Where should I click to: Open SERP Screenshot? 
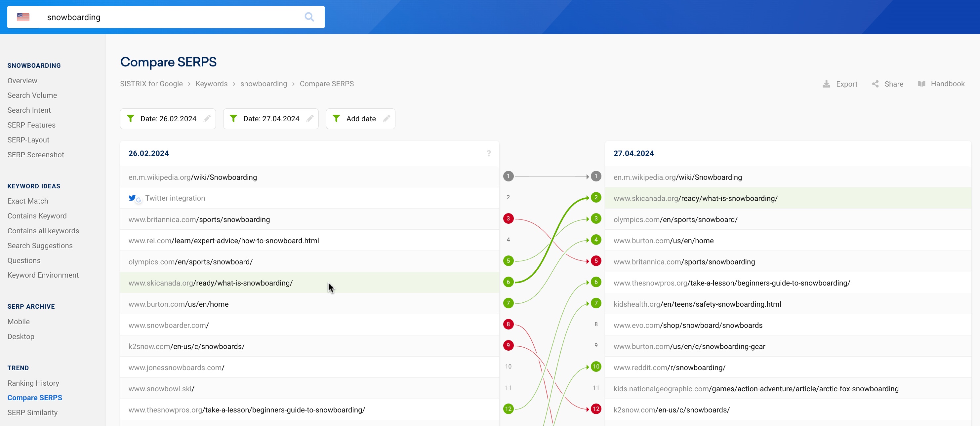point(36,155)
